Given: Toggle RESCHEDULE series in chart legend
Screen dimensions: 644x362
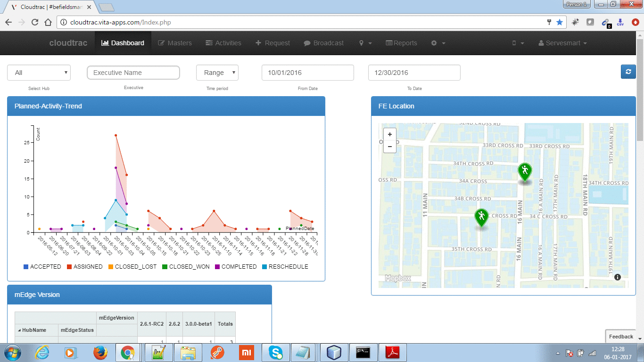Looking at the screenshot, I should [285, 267].
